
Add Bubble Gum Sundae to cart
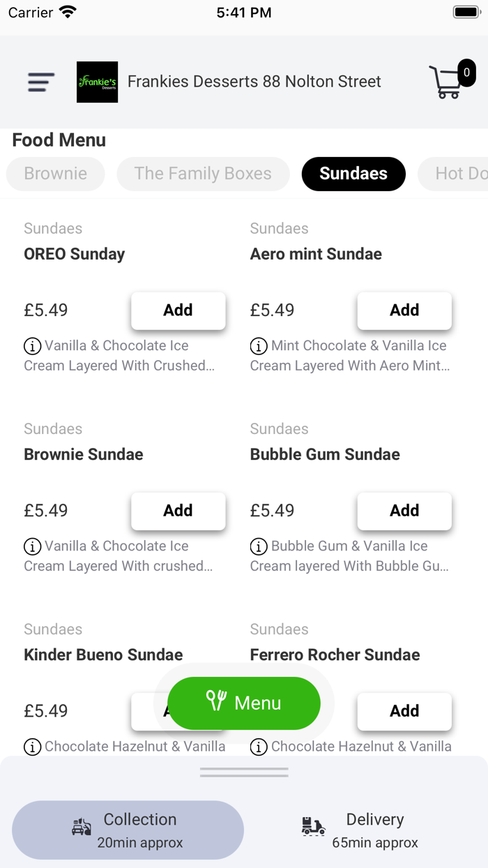404,511
